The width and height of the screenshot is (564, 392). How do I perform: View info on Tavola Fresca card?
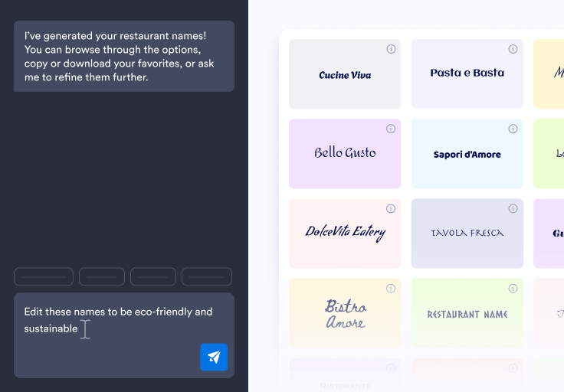[513, 208]
